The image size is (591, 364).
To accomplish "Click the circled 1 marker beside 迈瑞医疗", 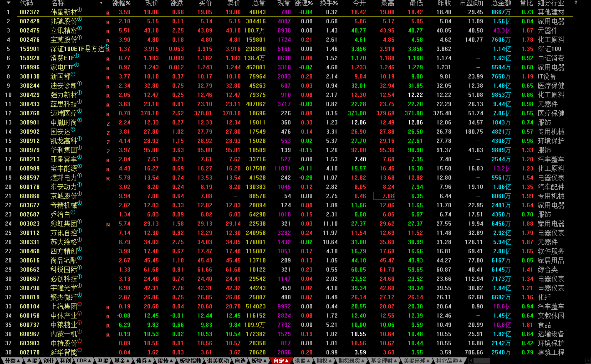I will 80,111.
